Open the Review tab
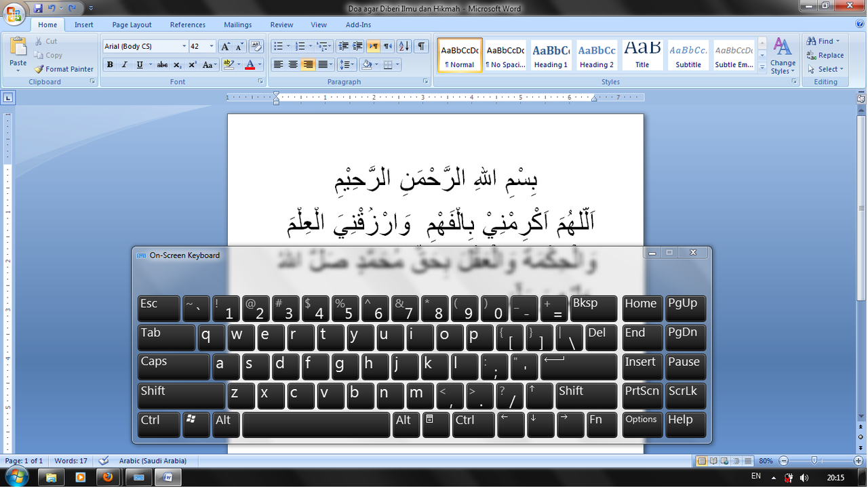 [281, 24]
